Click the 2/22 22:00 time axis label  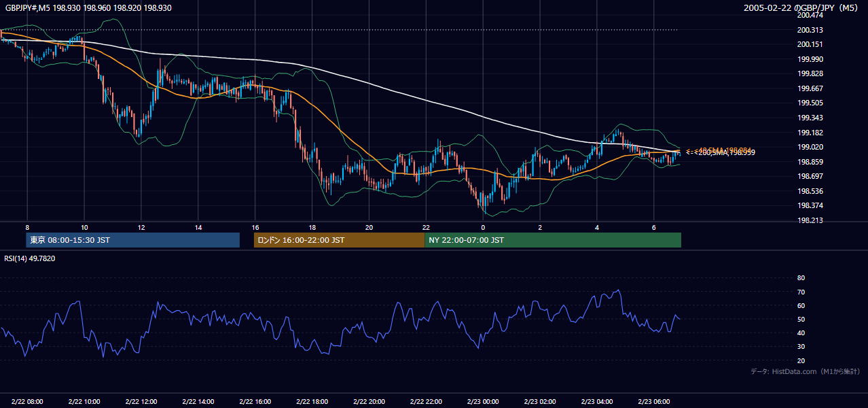(427, 402)
